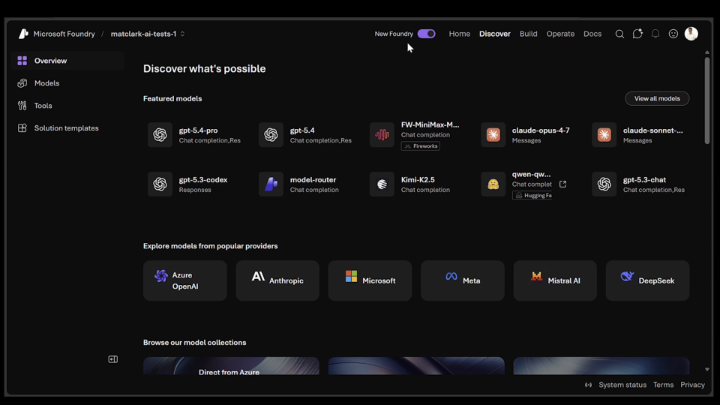Click the Solution templates icon in sidebar

point(22,128)
